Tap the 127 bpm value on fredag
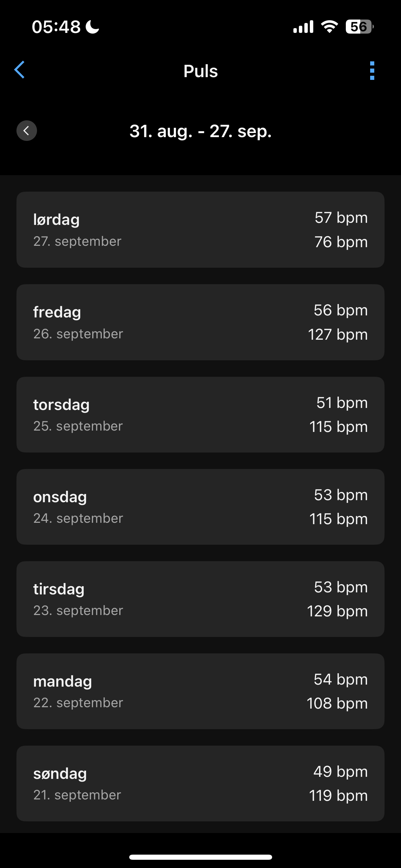401x868 pixels. coord(338,335)
